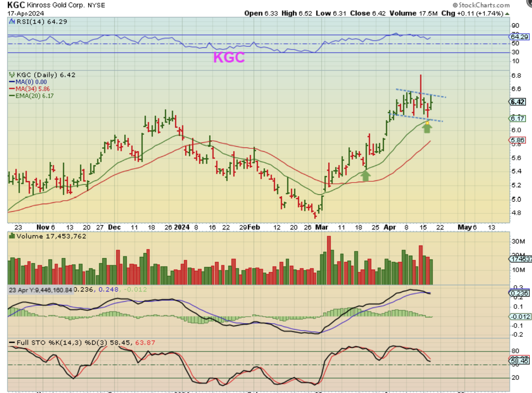Screen dimensions: 532x393
Task: Click the StockCharts.com attribution text
Action: pyautogui.click(x=484, y=5)
